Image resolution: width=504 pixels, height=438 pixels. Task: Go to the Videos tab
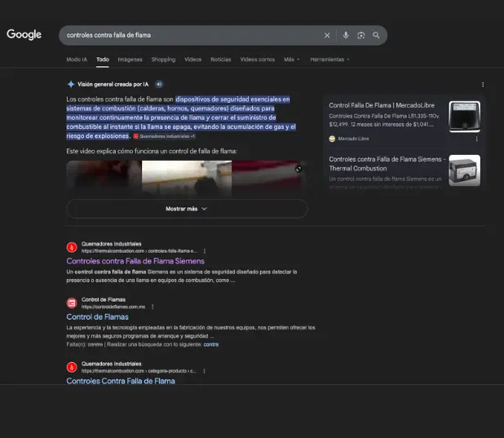click(x=192, y=60)
